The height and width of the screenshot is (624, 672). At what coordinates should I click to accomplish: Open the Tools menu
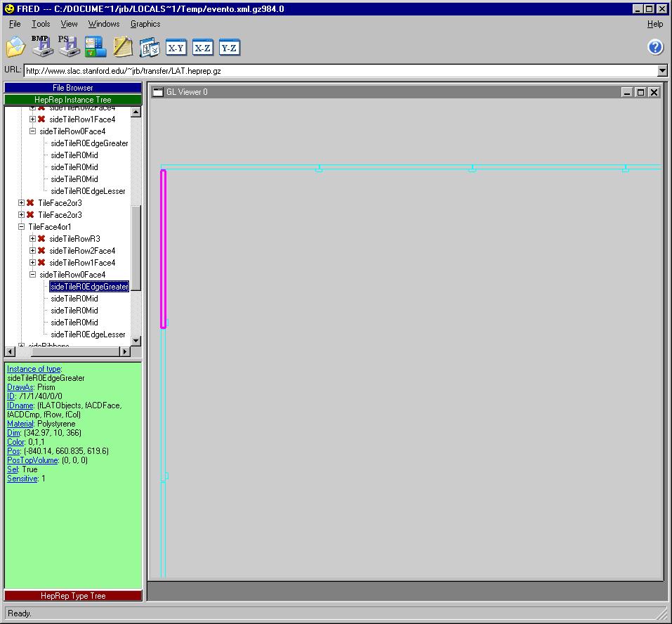click(x=41, y=24)
